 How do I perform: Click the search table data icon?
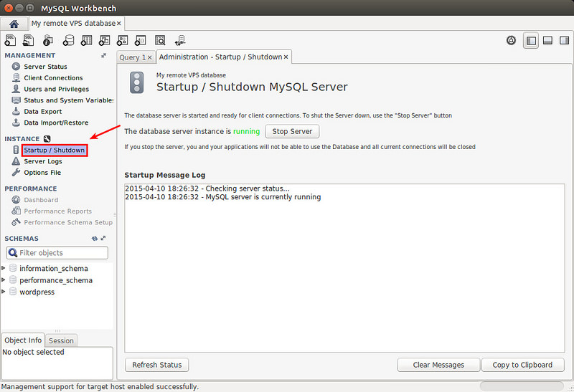[x=160, y=40]
